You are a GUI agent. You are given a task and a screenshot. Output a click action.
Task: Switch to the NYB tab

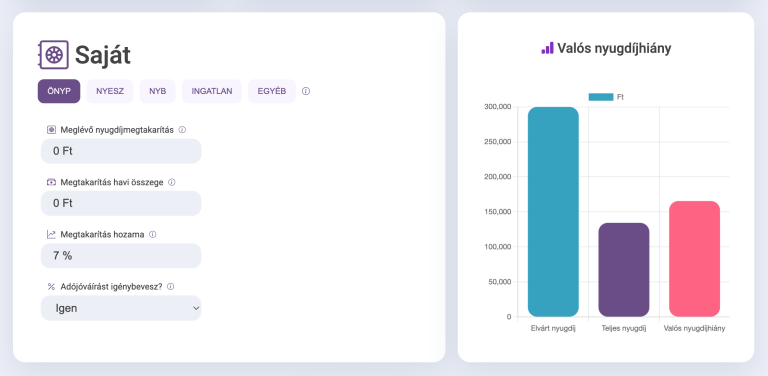tap(158, 91)
